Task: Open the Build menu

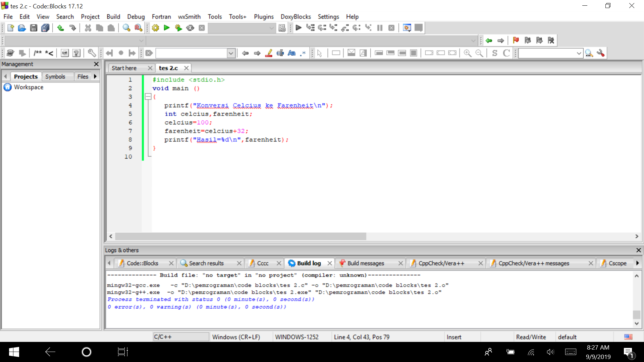Action: pos(113,16)
